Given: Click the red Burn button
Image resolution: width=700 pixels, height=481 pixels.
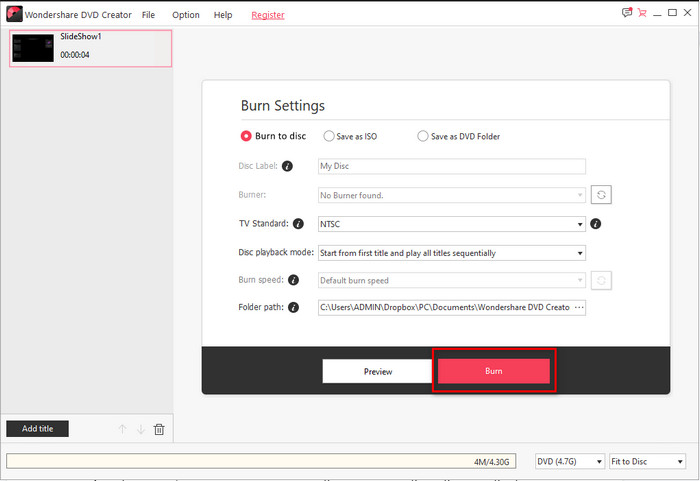Looking at the screenshot, I should click(x=494, y=371).
